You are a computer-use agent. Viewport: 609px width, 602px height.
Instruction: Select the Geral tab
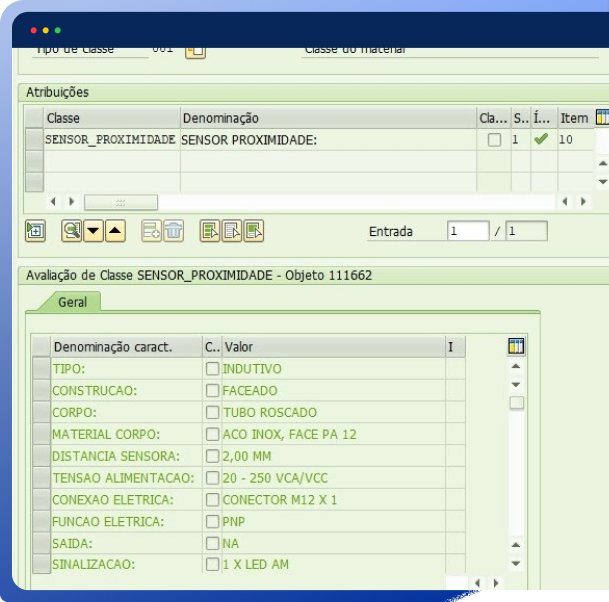pyautogui.click(x=72, y=301)
